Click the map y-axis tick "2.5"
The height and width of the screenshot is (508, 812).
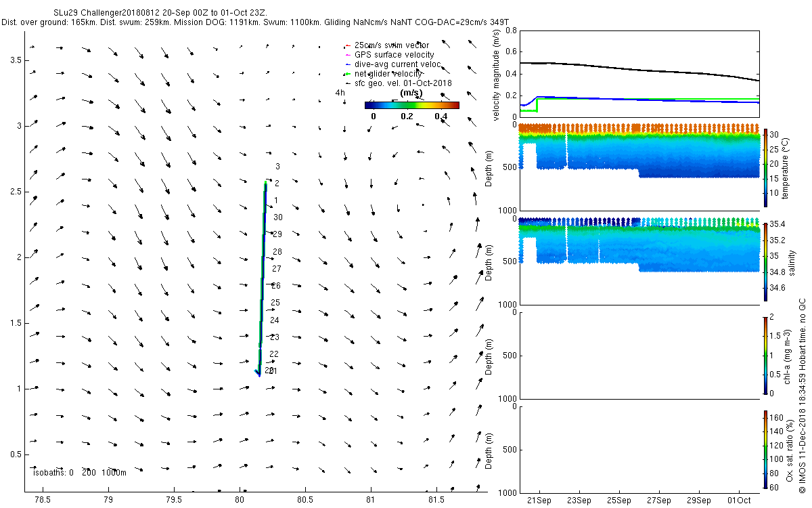pyautogui.click(x=17, y=192)
